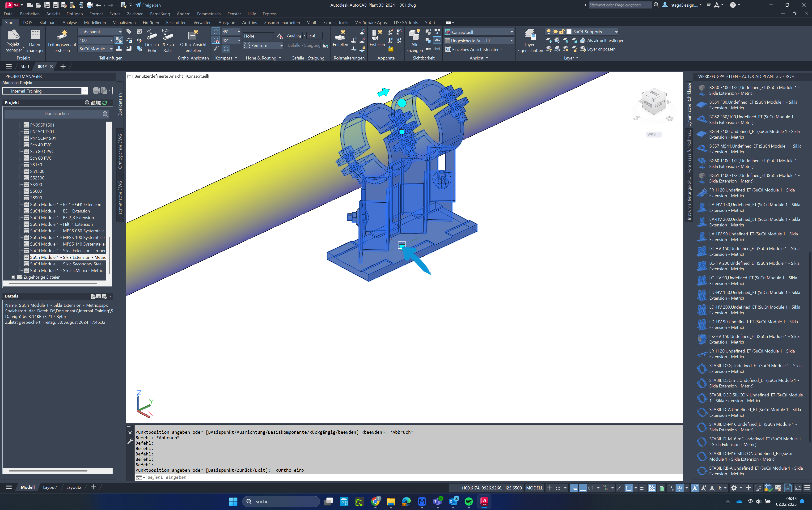Open the Stahlbau ribbon tab

pos(47,23)
